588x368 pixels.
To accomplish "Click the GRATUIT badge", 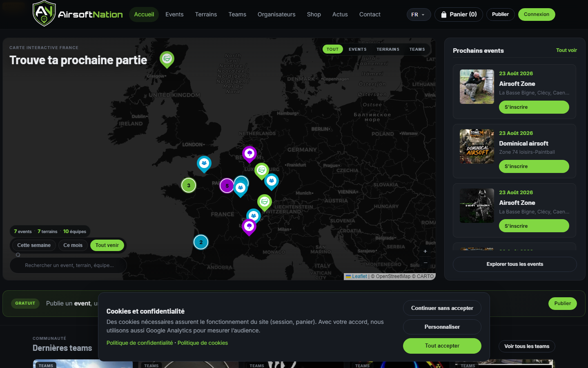I will pos(25,303).
